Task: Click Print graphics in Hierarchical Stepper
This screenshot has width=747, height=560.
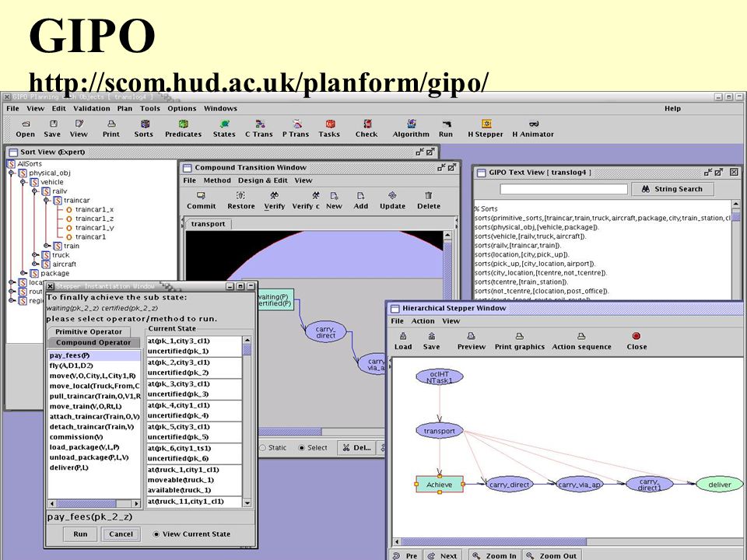Action: tap(520, 341)
